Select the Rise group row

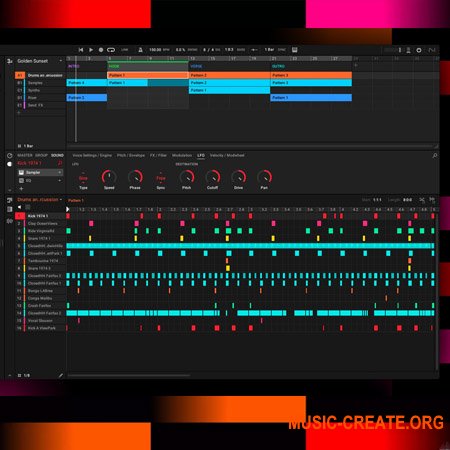pos(40,98)
